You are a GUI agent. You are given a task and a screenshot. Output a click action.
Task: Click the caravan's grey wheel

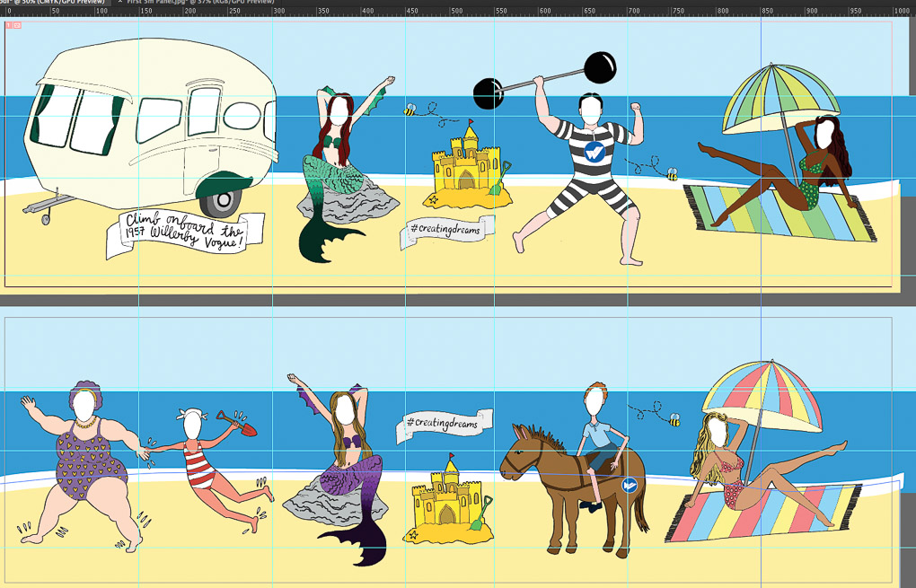222,203
